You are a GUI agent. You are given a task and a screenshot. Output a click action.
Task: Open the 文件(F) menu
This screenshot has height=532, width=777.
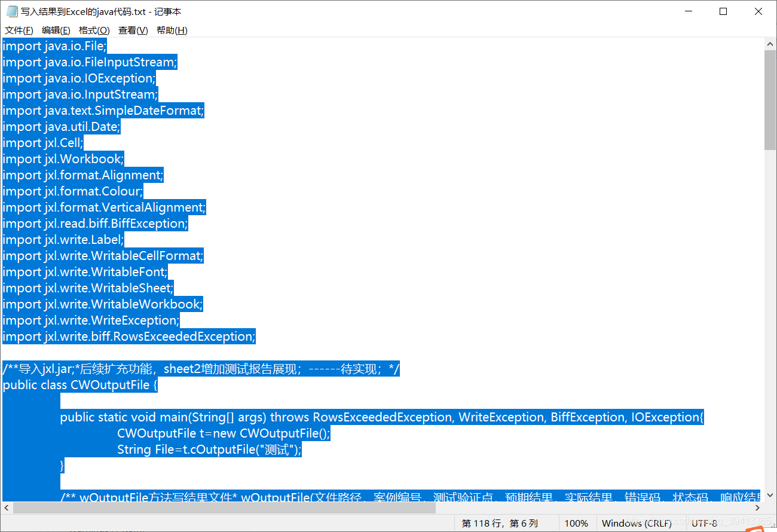[x=19, y=30]
